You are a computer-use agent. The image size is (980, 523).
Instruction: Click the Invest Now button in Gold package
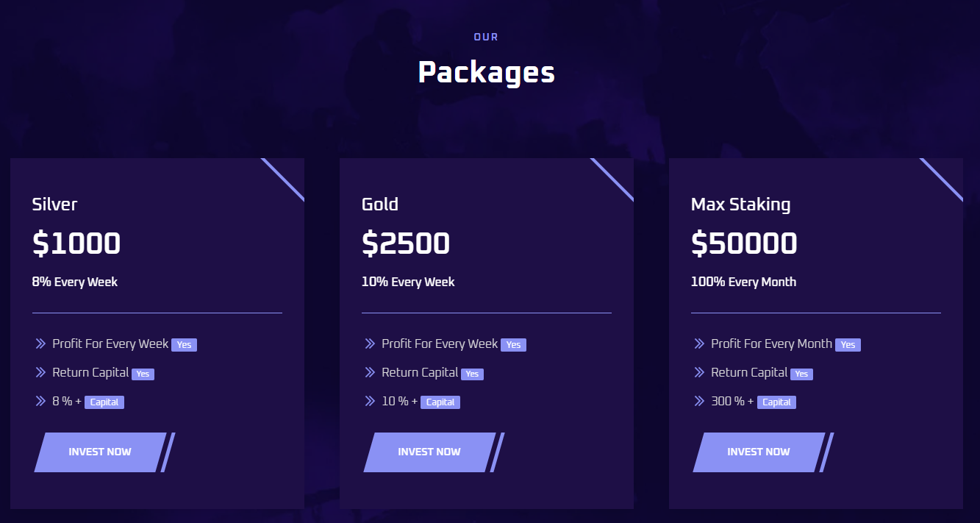(x=429, y=452)
